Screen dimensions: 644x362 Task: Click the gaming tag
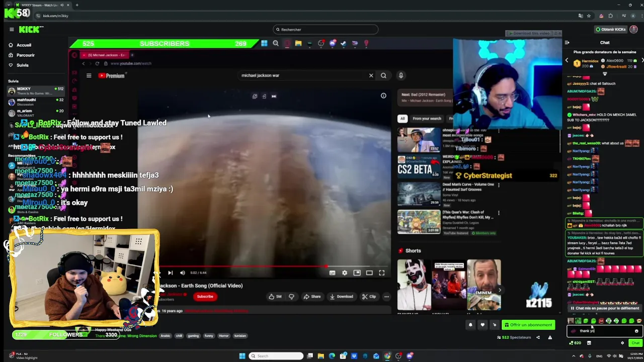pos(193,336)
